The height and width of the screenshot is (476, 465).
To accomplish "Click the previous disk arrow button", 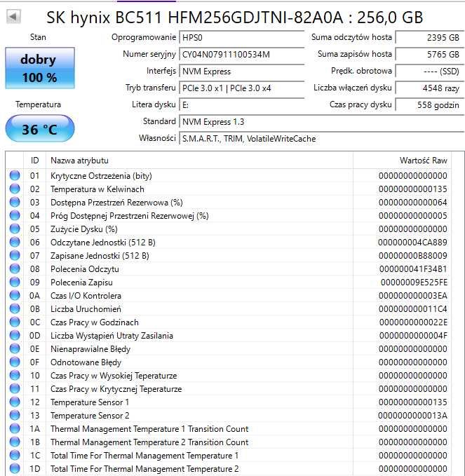I will [x=13, y=16].
